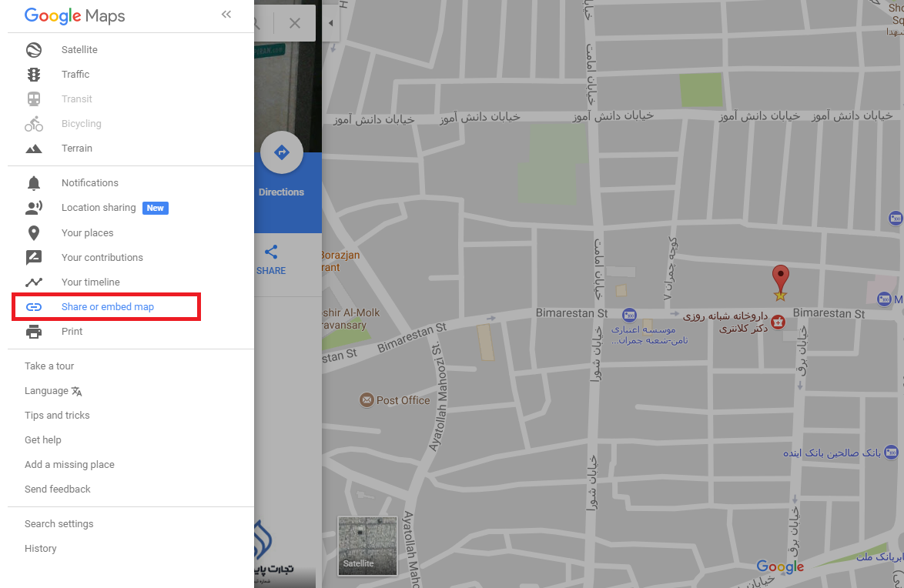This screenshot has width=904, height=588.
Task: Click the Take a tour link
Action: click(49, 366)
